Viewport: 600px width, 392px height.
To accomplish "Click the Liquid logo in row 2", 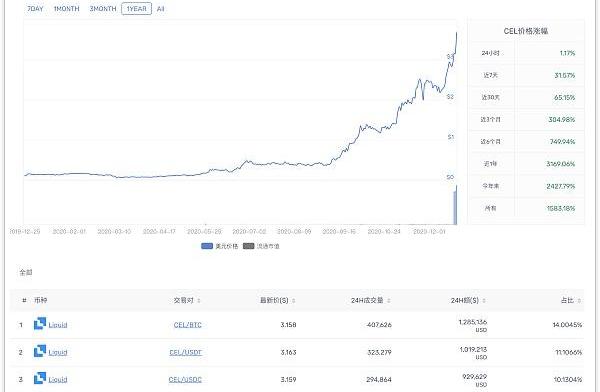I will pos(40,351).
